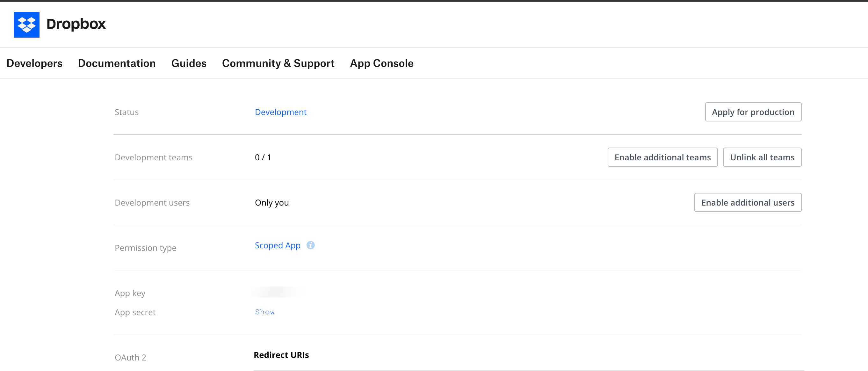Click the Development teams count value

coord(263,157)
